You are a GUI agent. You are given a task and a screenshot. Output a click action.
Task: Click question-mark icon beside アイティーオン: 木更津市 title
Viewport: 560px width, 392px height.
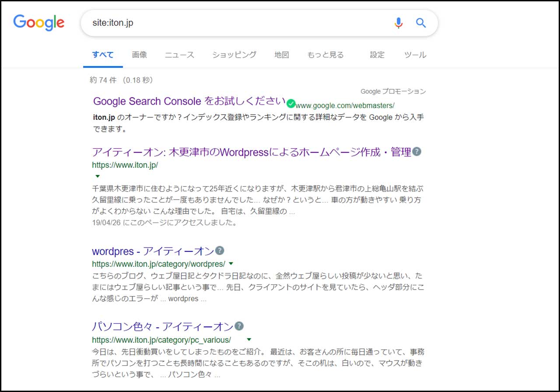417,152
